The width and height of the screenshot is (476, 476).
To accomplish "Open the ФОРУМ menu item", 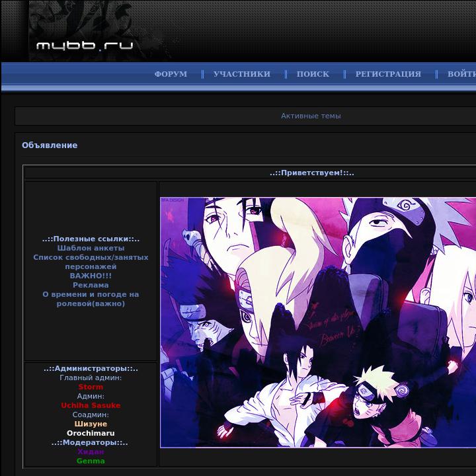I will pos(171,74).
